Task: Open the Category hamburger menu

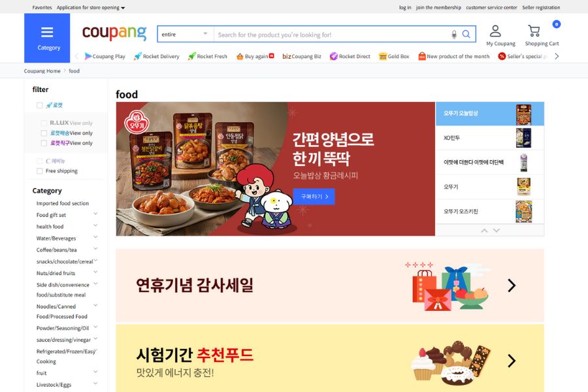Action: pos(47,38)
